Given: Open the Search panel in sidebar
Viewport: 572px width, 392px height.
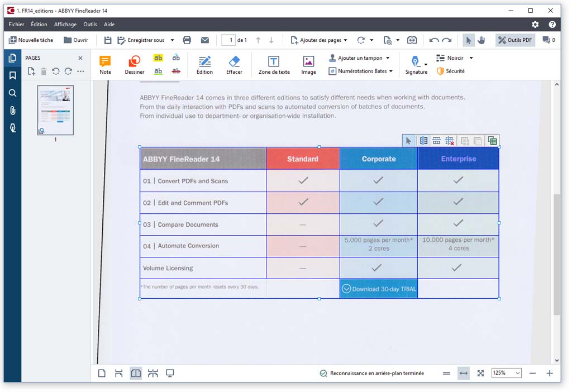Looking at the screenshot, I should (x=12, y=93).
